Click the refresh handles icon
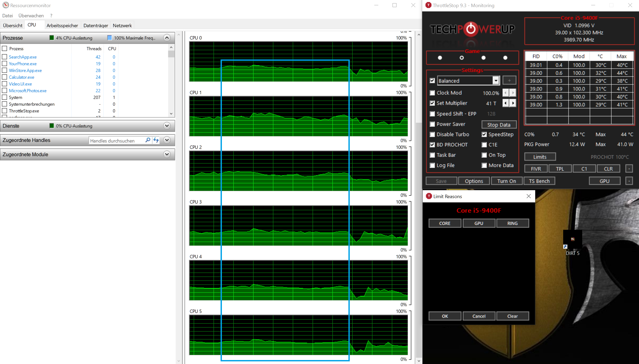The width and height of the screenshot is (639, 364). click(x=156, y=140)
